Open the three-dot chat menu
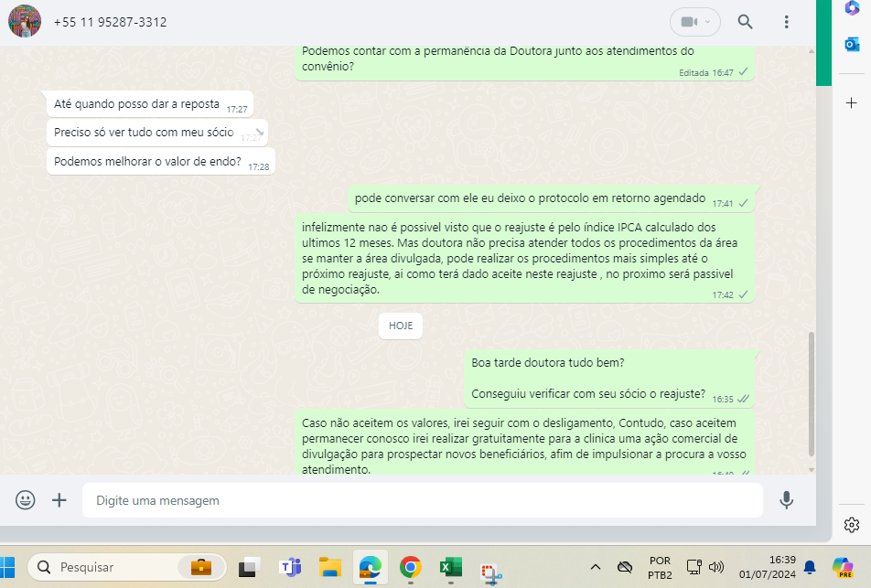Screen dimensions: 871x588 coord(786,22)
